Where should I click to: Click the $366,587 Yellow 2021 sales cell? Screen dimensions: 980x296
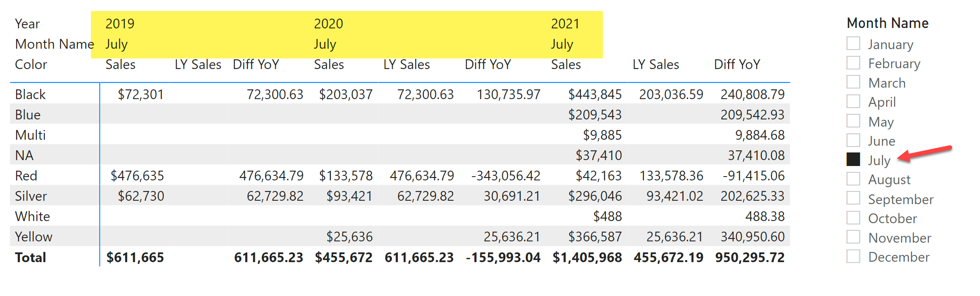(x=595, y=237)
